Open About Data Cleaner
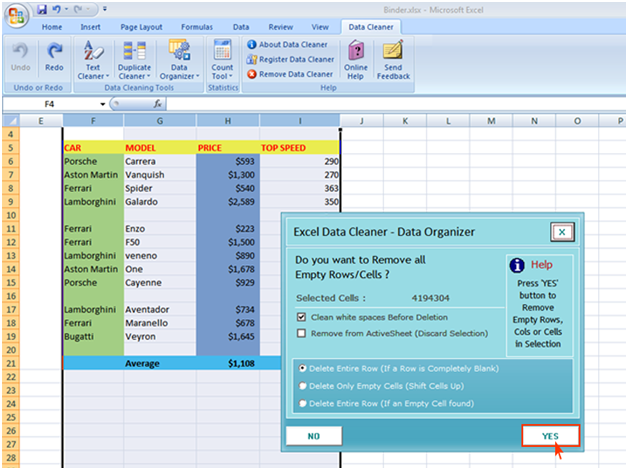The image size is (628, 470). [x=287, y=44]
